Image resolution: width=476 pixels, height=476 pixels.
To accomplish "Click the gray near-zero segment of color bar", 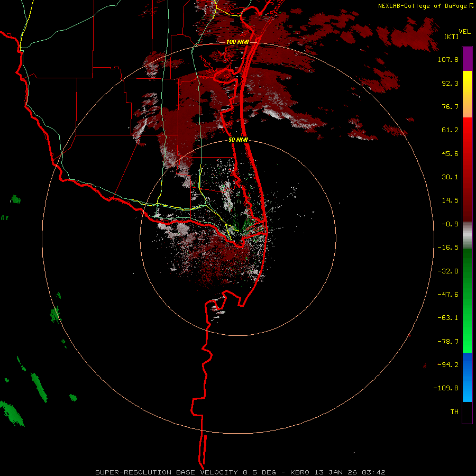I will click(467, 235).
